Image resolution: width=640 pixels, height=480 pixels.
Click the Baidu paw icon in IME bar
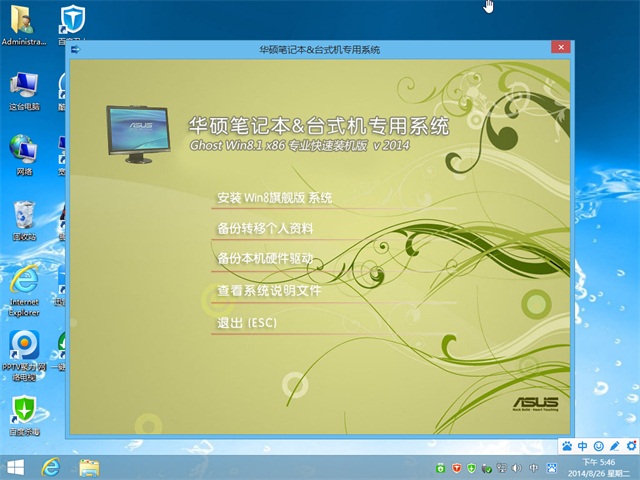click(x=566, y=445)
